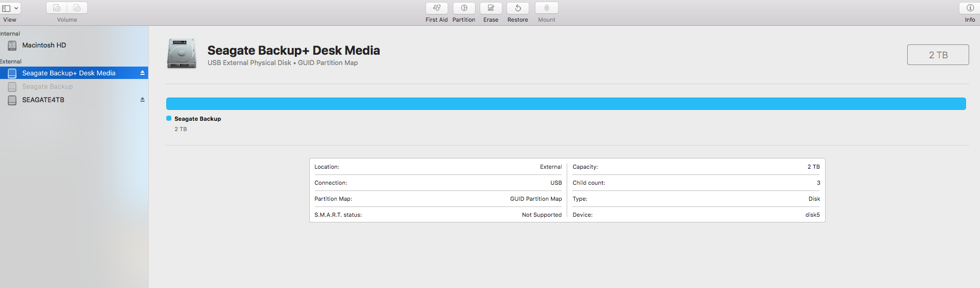This screenshot has width=980, height=288.
Task: Click the Restore toolbar icon
Action: coord(518,8)
